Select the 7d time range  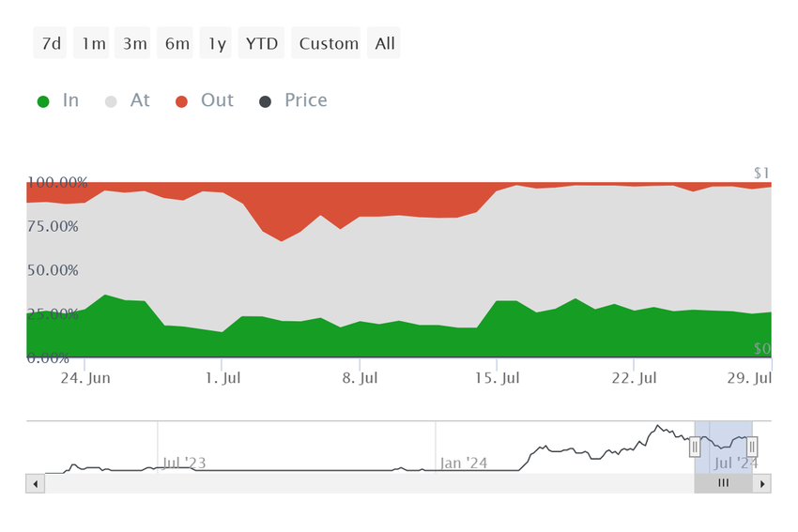coord(50,43)
